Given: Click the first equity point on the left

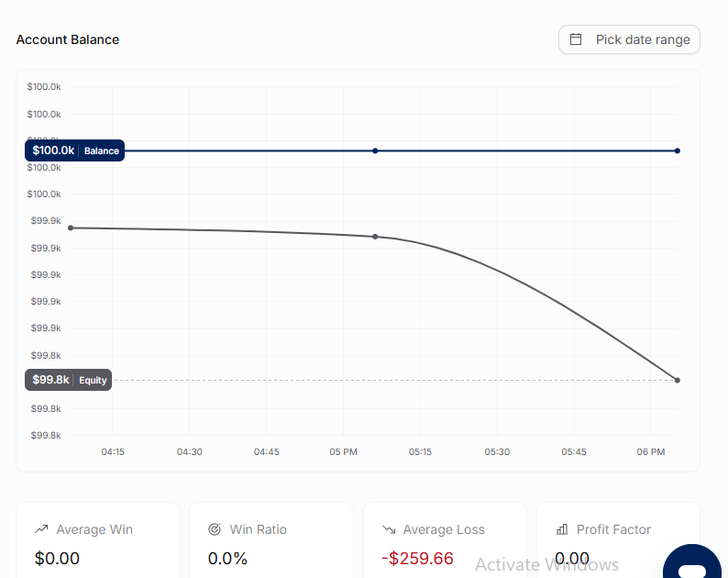Looking at the screenshot, I should (71, 228).
